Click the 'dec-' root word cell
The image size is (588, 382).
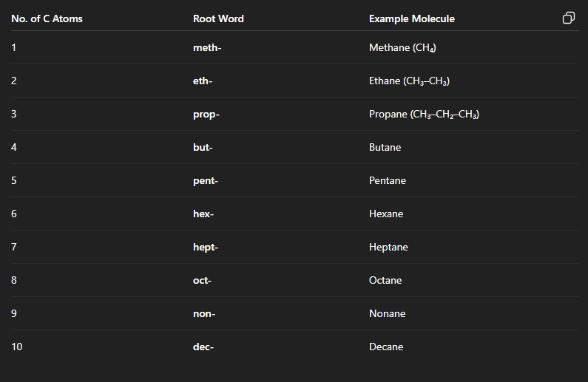pyautogui.click(x=203, y=347)
